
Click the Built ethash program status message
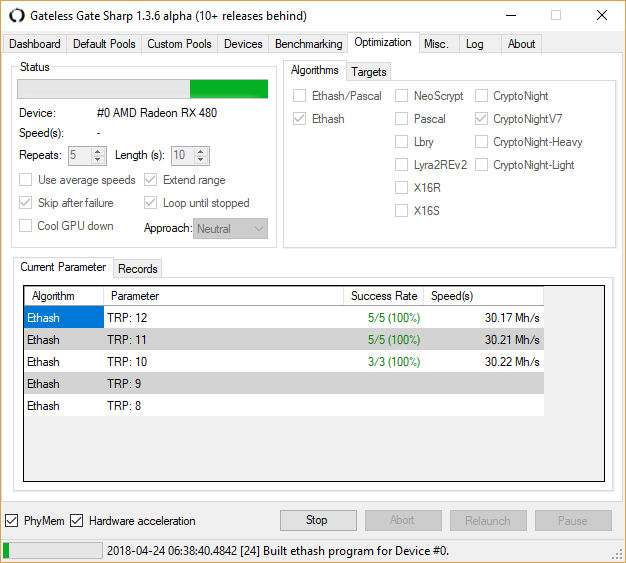coord(278,551)
